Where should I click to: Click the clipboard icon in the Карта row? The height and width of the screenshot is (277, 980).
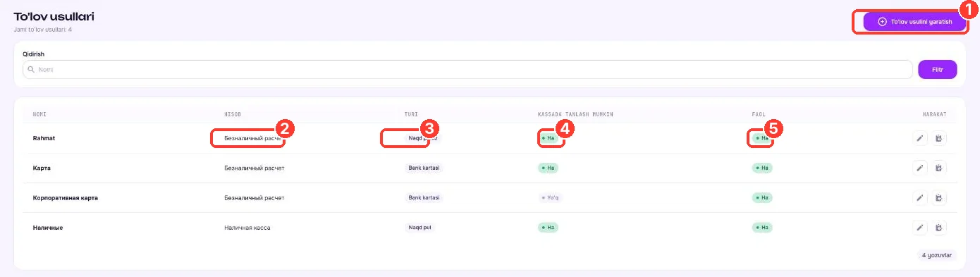click(938, 168)
